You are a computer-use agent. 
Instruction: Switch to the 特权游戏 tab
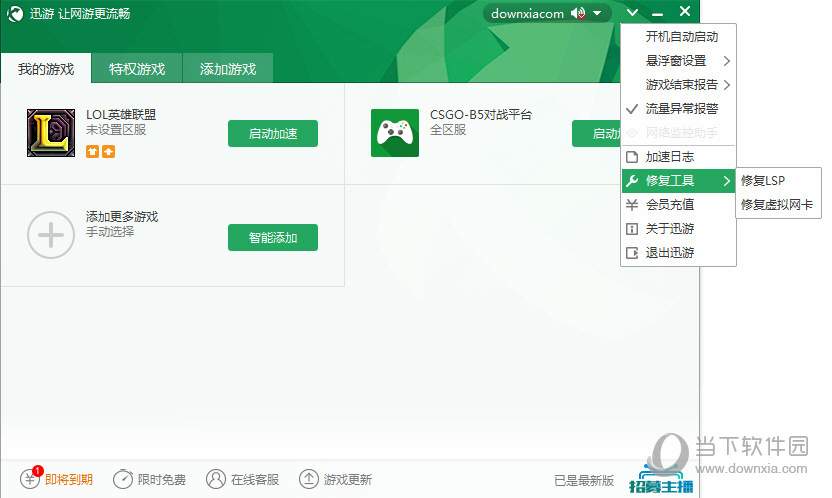point(137,68)
